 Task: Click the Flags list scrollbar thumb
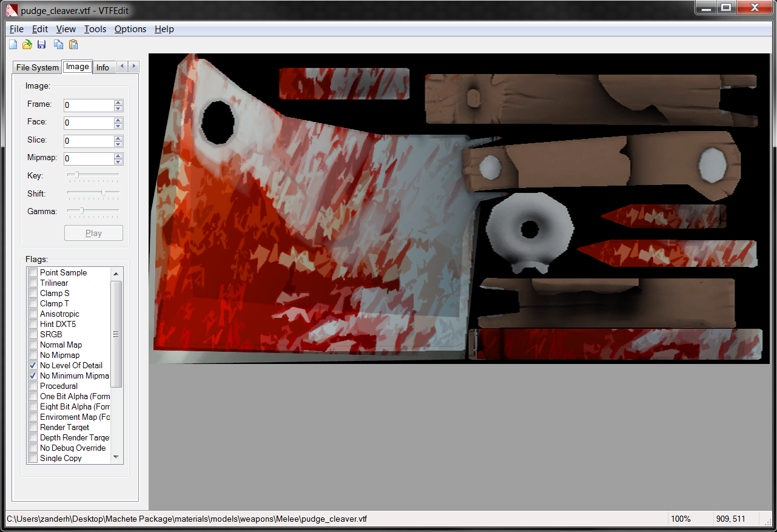116,334
